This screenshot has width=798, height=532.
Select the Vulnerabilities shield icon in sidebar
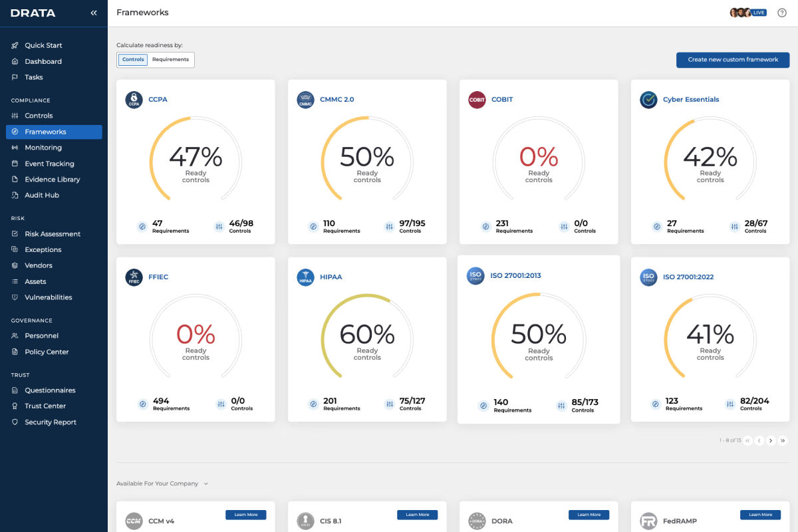[15, 297]
